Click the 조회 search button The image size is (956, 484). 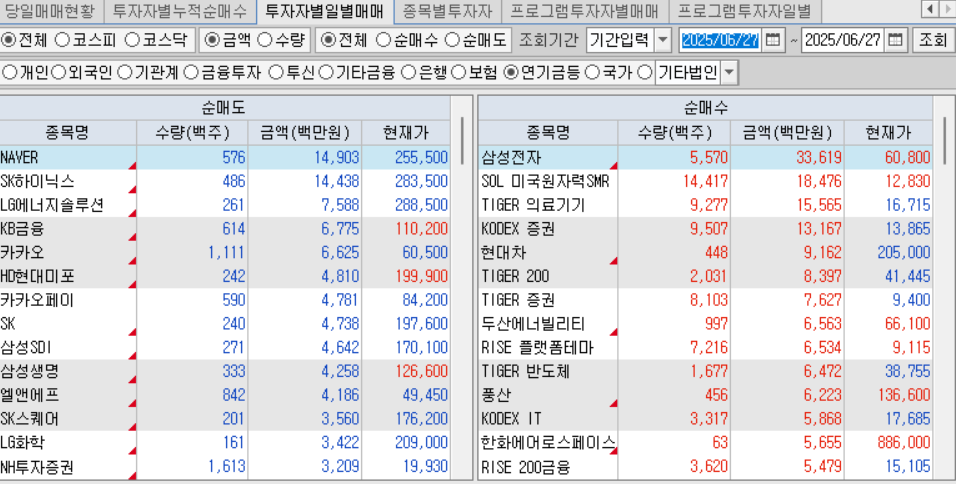pyautogui.click(x=933, y=40)
